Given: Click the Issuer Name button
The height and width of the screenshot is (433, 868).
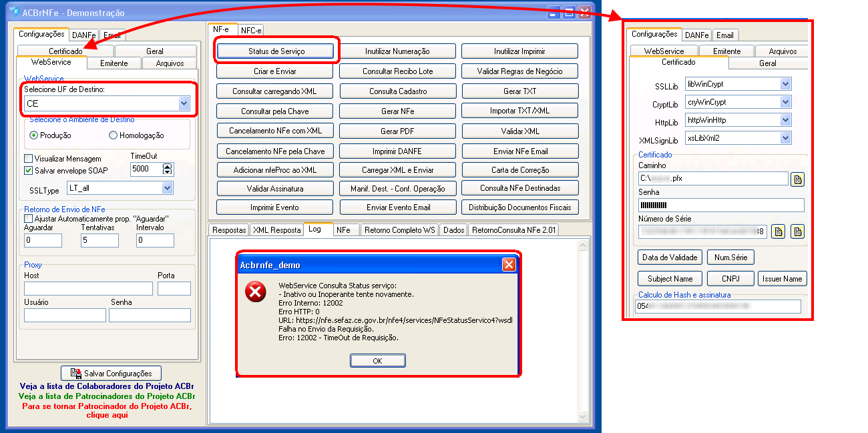Looking at the screenshot, I should point(783,278).
